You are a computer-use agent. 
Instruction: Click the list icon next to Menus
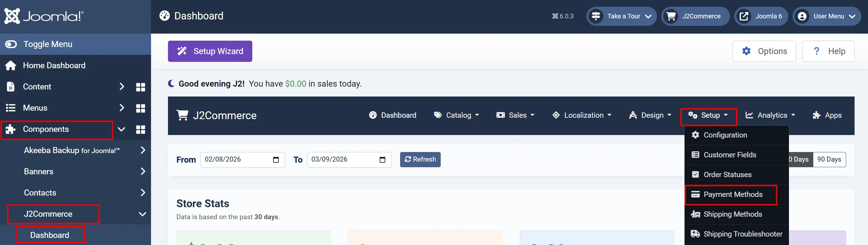[11, 108]
